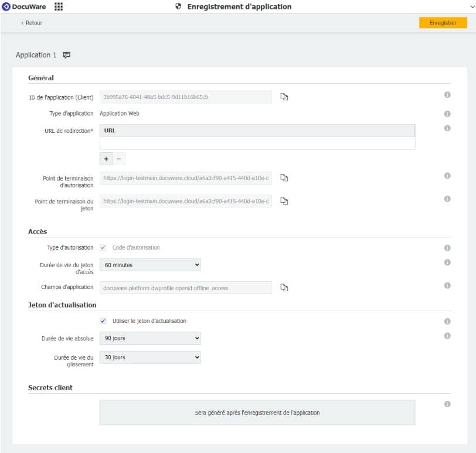Viewport: 476px width, 453px height.
Task: Click the empty redirect URL input row
Action: [257, 143]
